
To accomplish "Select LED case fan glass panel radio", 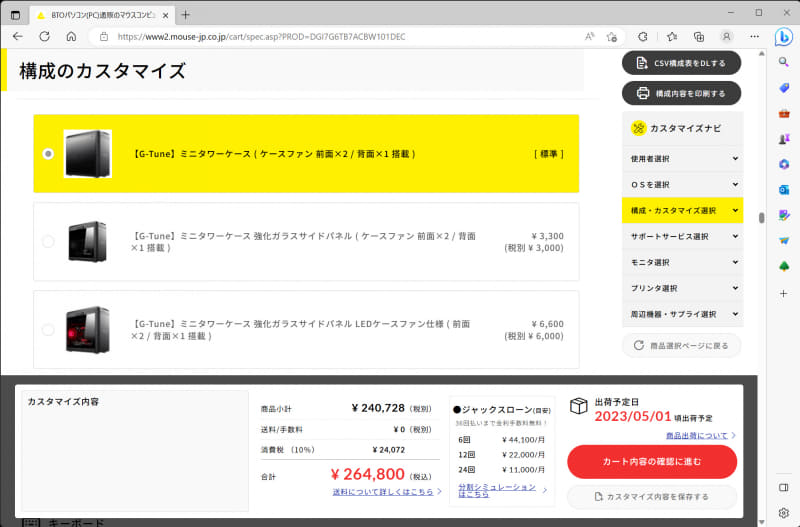I will (48, 330).
